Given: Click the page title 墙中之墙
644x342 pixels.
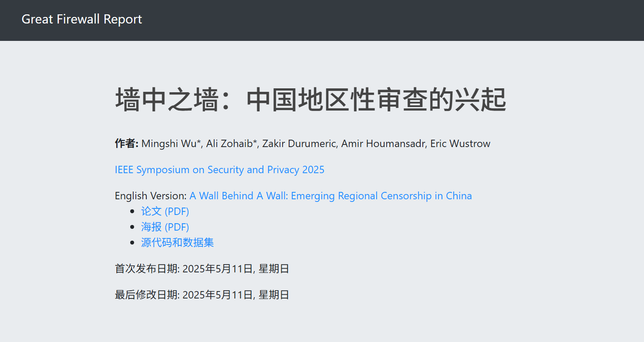Looking at the screenshot, I should pyautogui.click(x=310, y=99).
